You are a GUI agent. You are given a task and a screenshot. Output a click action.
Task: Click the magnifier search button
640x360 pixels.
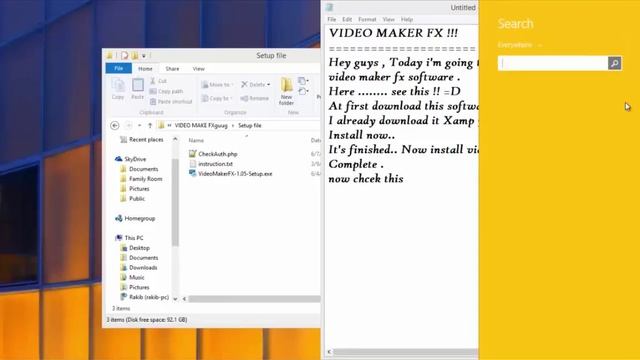(614, 63)
